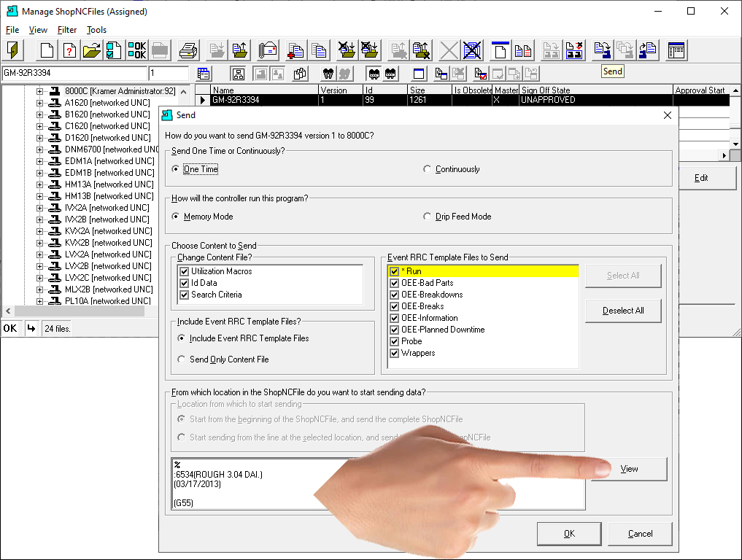Click the table grid icon at toolbar end

tap(676, 50)
